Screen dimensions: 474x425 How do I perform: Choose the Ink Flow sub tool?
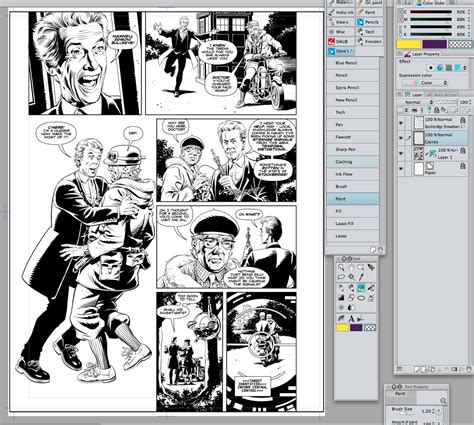pos(352,174)
